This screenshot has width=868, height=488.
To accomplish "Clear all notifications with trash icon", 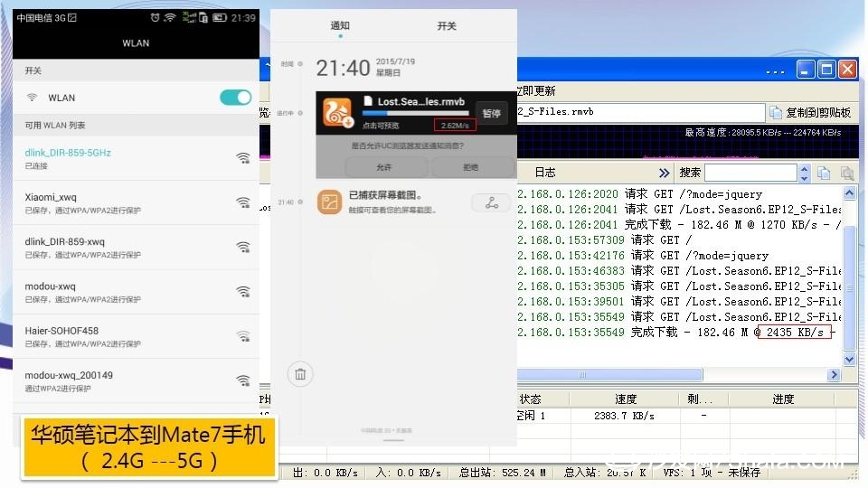I will [x=300, y=374].
